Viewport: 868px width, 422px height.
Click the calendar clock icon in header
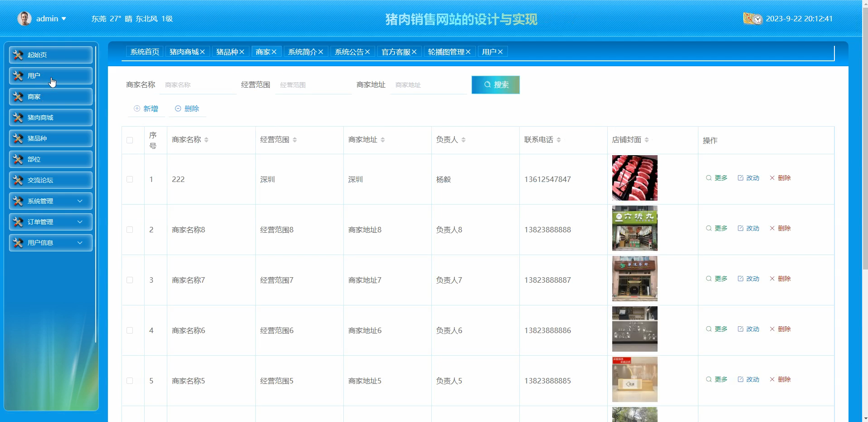click(752, 19)
